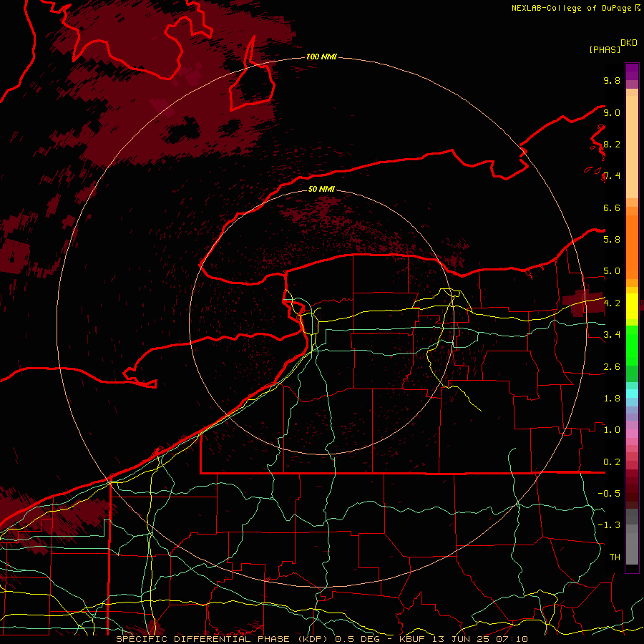The image size is (644, 644).
Task: Click the 13 JUN 25 date text
Action: click(459, 639)
